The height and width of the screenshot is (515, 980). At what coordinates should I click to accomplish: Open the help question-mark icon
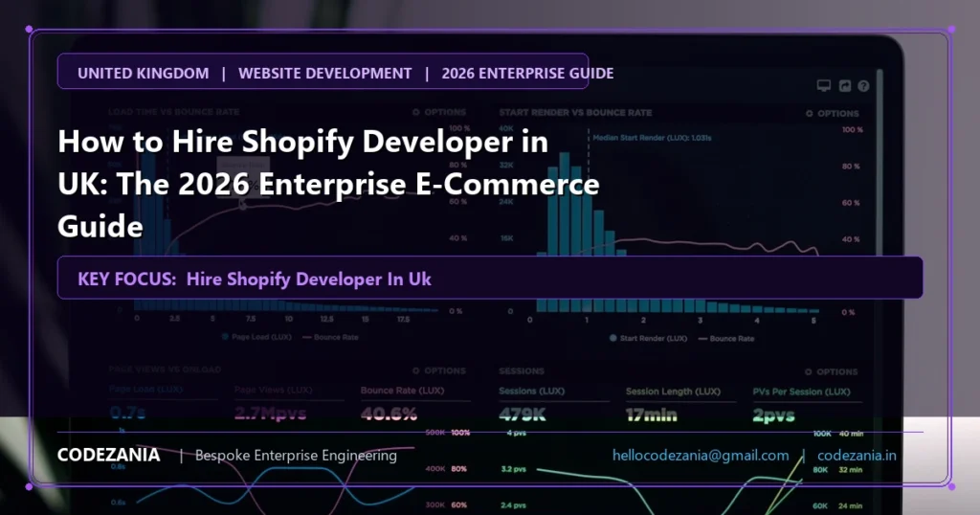863,85
